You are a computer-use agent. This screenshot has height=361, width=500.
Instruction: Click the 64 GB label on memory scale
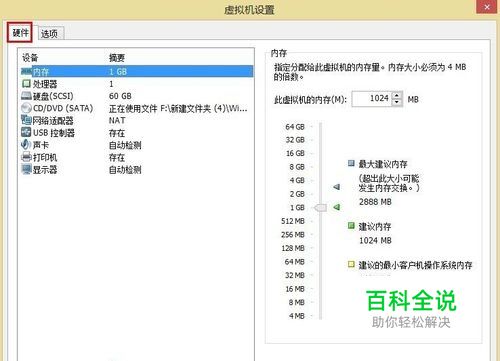pos(295,127)
